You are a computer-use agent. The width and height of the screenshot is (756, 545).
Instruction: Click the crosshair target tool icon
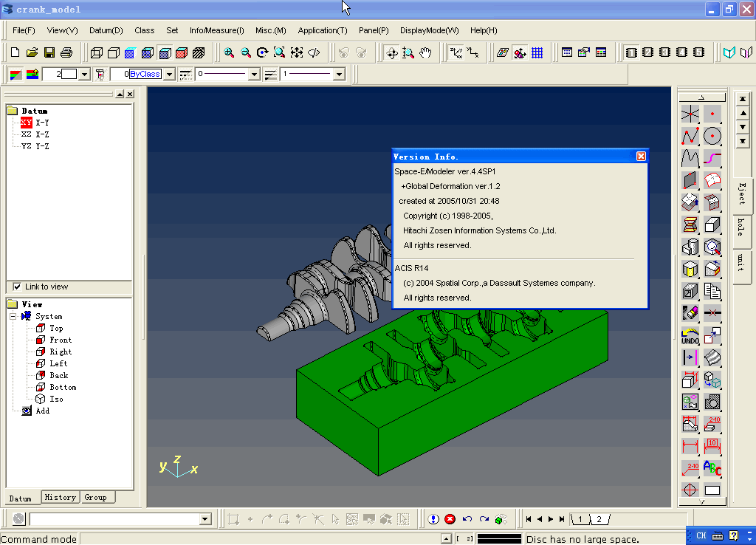(690, 490)
